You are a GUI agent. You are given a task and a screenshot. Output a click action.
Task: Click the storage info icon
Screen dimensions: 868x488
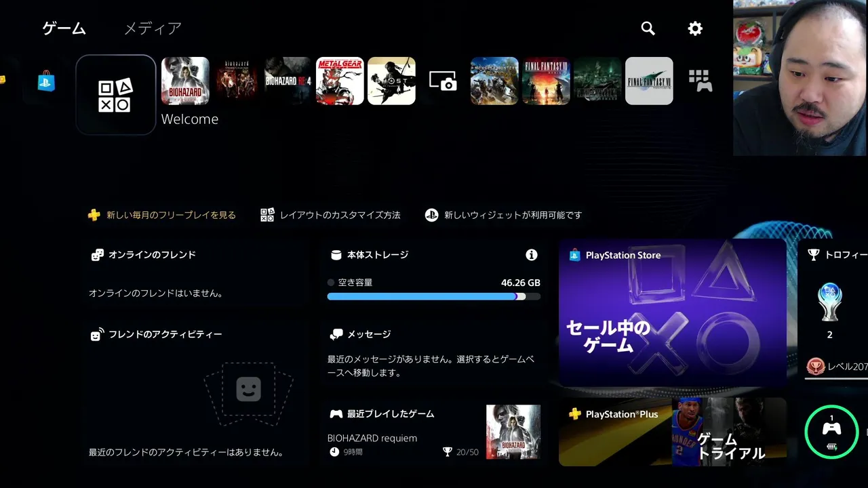coord(532,255)
